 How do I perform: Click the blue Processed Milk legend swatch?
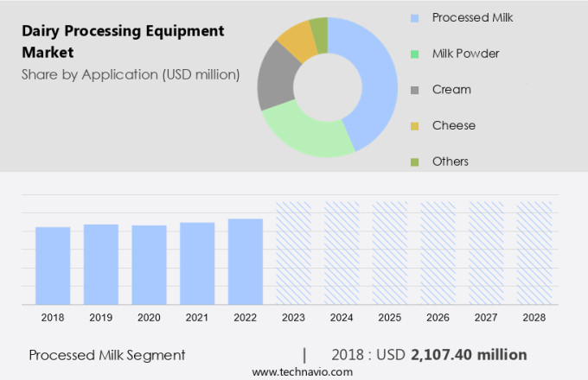point(414,17)
